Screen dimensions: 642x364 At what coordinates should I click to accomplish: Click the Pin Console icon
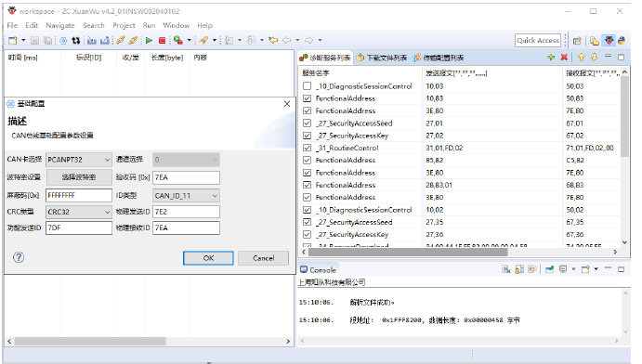tap(549, 269)
